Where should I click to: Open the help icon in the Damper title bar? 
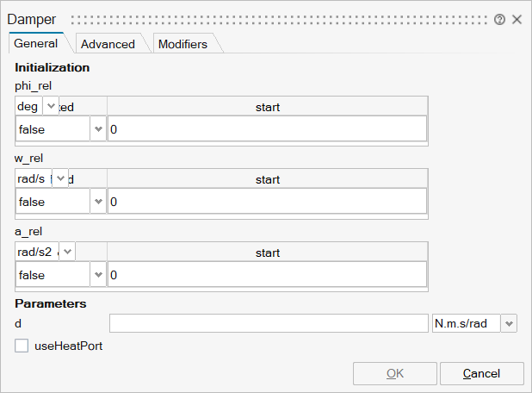499,19
